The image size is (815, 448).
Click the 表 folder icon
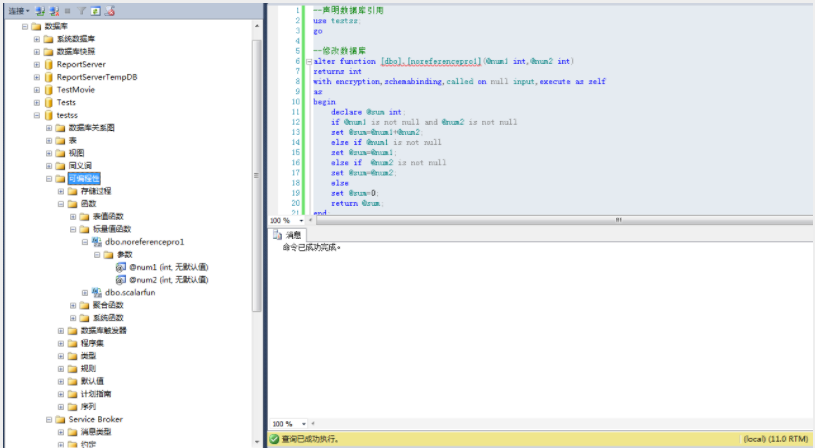pyautogui.click(x=60, y=141)
